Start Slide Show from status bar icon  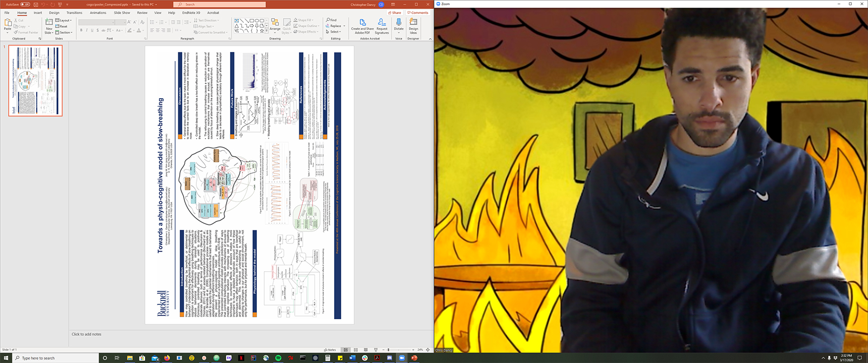pos(375,350)
